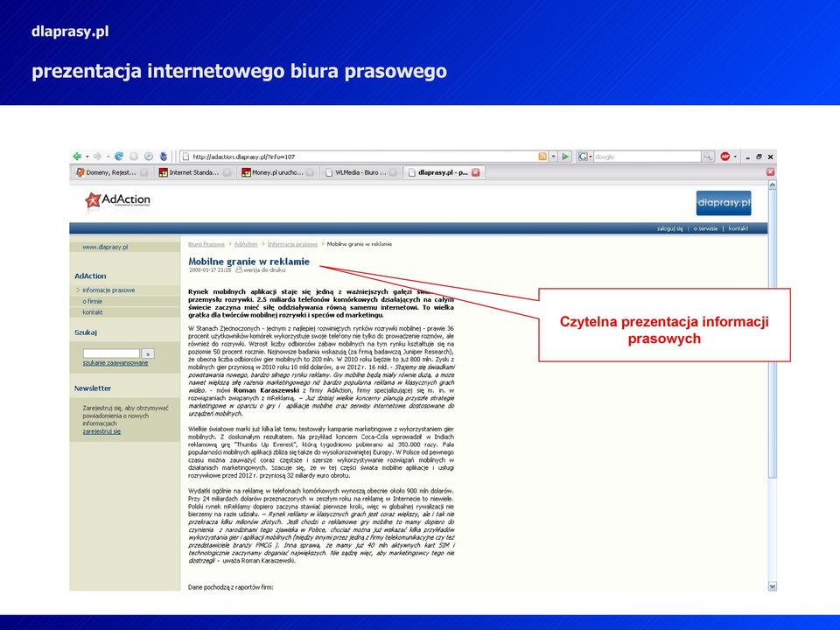Open 'o firmie' sidebar item

pos(92,302)
